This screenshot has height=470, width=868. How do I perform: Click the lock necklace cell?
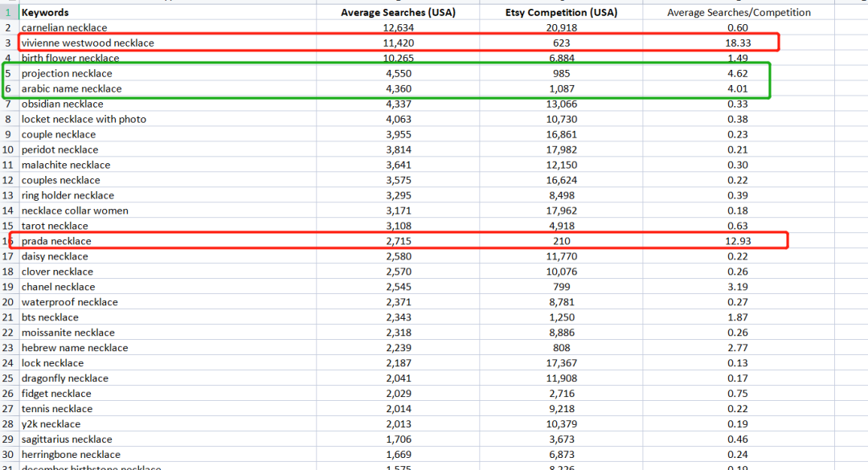coord(168,363)
